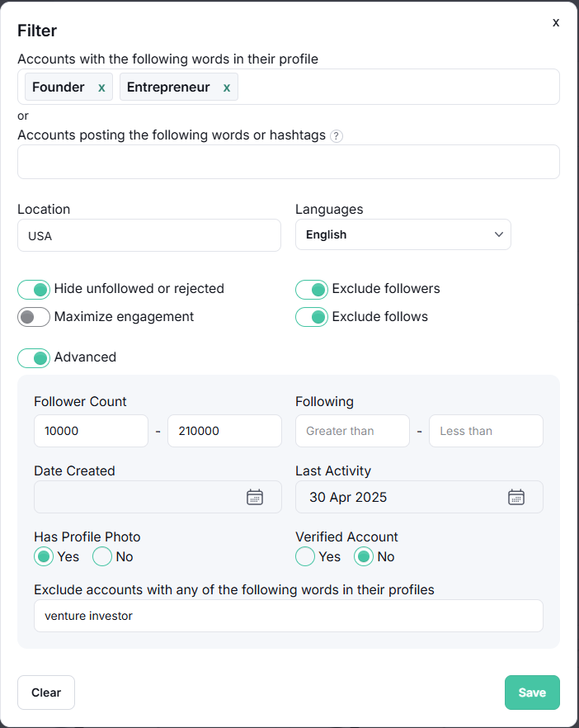The height and width of the screenshot is (728, 579).
Task: Open the hashtags help question mark
Action: tap(337, 136)
